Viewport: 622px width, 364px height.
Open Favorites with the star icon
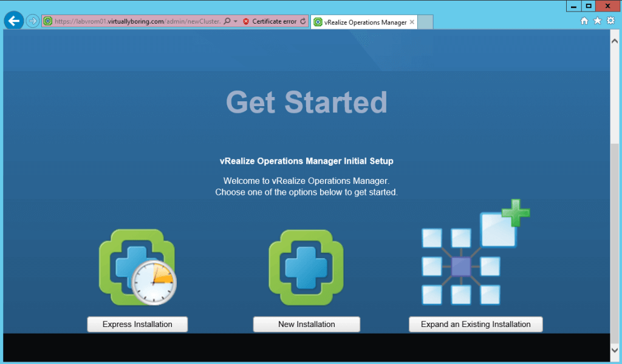click(x=598, y=21)
